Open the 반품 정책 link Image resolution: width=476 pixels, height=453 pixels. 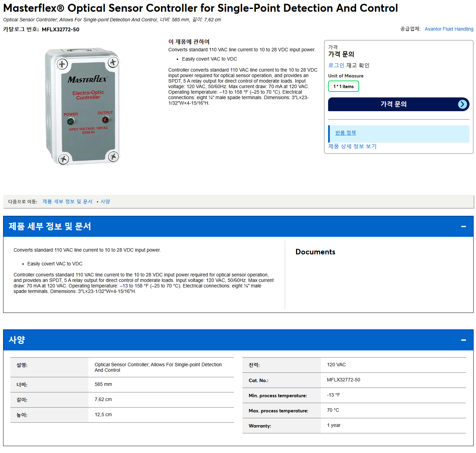345,133
